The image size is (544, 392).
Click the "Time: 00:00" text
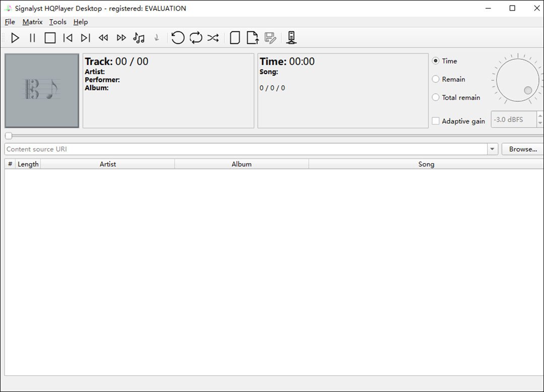click(287, 61)
